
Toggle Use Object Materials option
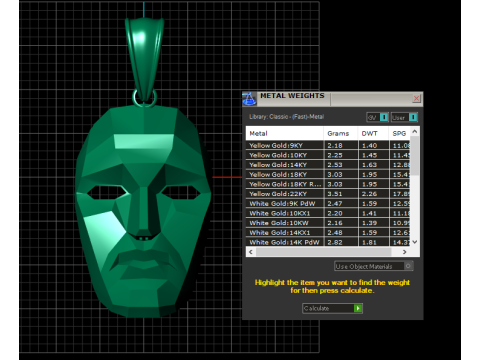pyautogui.click(x=374, y=266)
